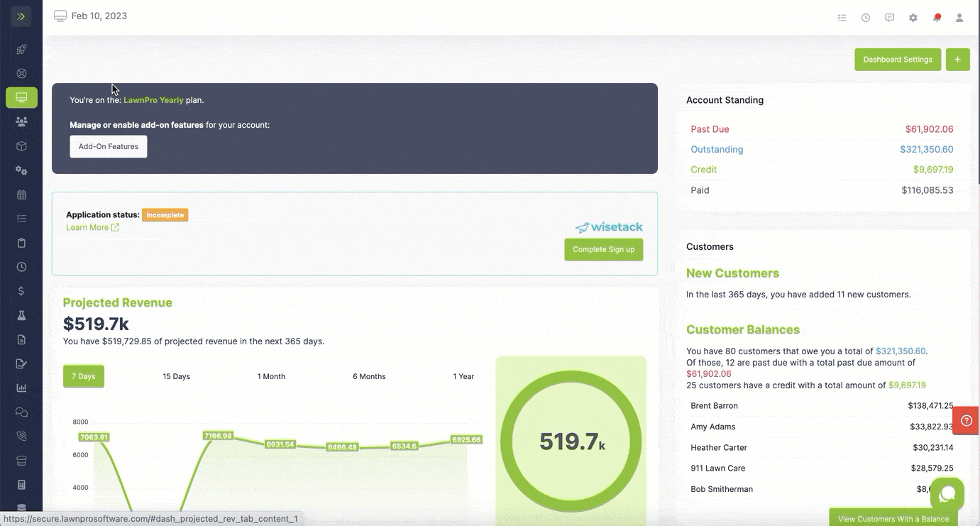Viewport: 980px width, 526px height.
Task: Click the Complete Sign up button
Action: coord(604,249)
